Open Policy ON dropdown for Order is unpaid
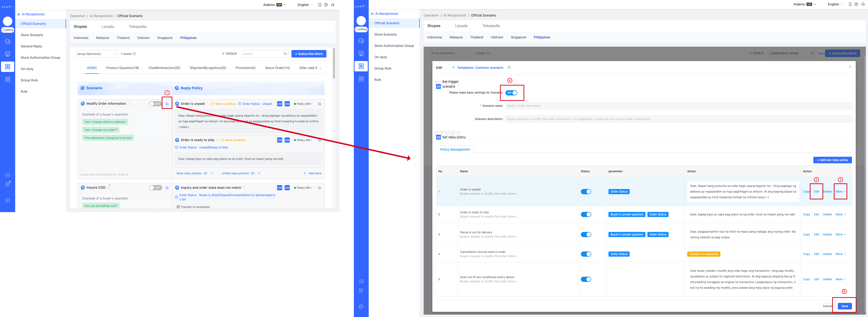868x317 pixels. coord(303,104)
